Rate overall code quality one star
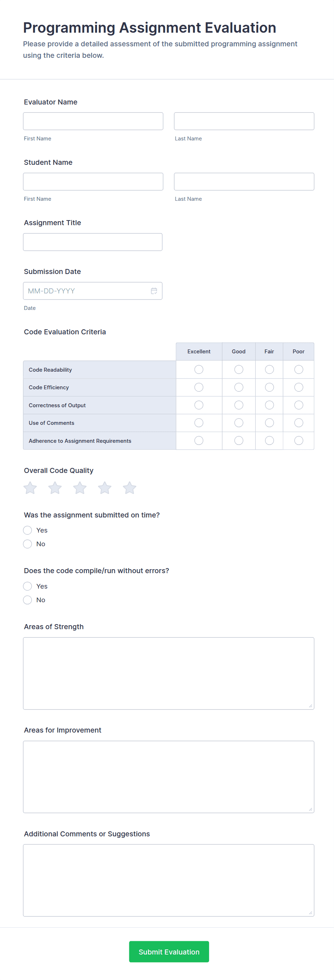Viewport: 334px width, 980px height. pos(30,488)
